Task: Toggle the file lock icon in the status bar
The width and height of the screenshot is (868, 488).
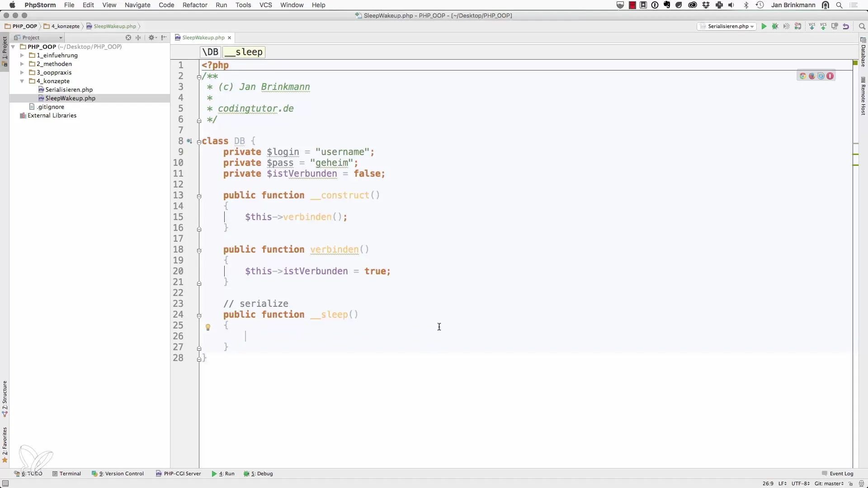Action: [851, 483]
